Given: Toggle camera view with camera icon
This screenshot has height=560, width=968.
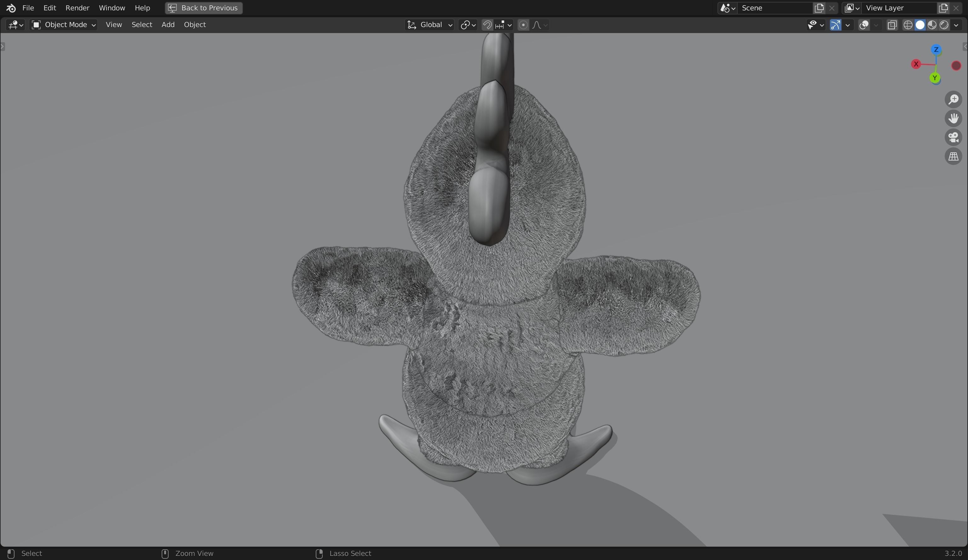Looking at the screenshot, I should (953, 138).
